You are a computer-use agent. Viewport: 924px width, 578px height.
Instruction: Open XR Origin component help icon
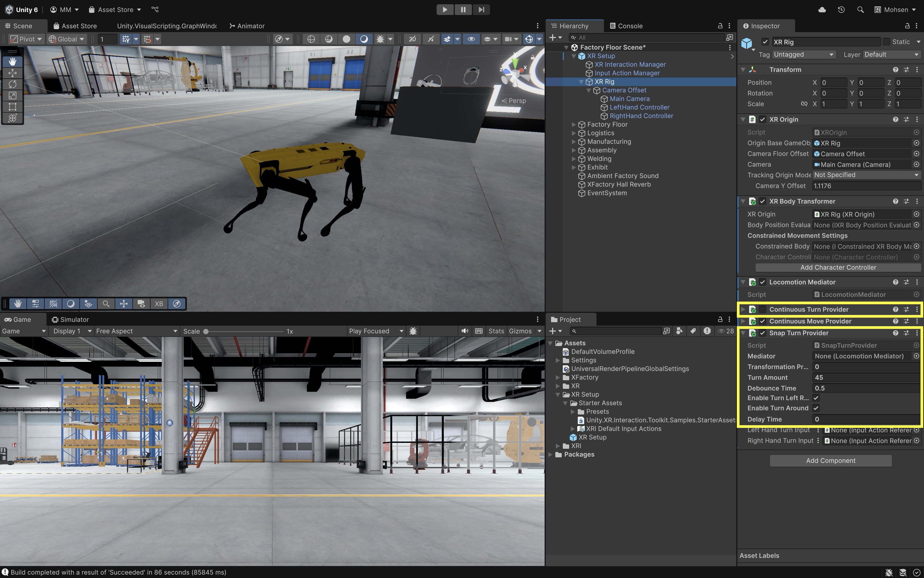point(895,119)
